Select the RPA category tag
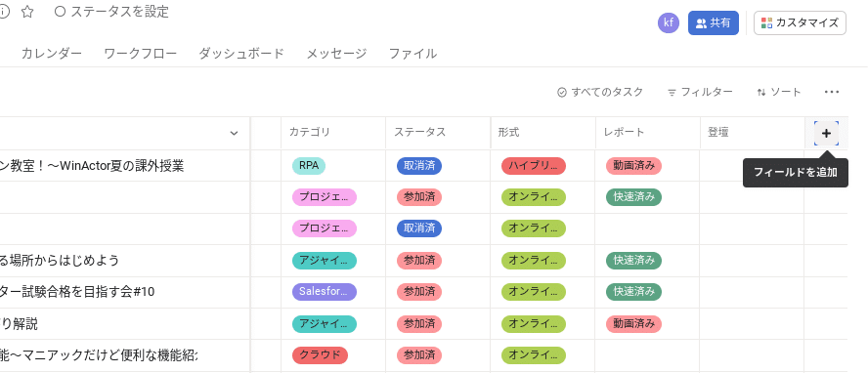 click(309, 165)
